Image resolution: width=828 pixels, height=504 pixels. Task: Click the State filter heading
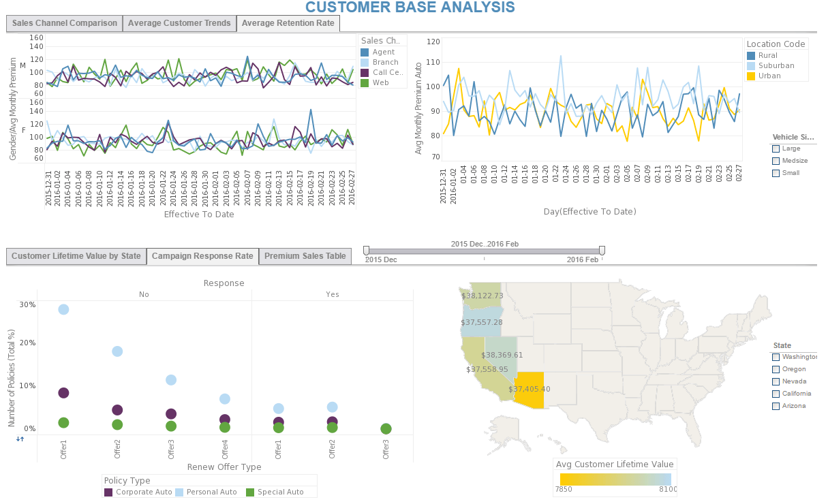[782, 345]
